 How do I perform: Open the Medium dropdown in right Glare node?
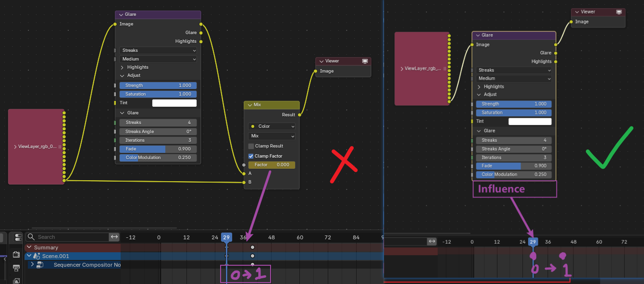point(514,78)
